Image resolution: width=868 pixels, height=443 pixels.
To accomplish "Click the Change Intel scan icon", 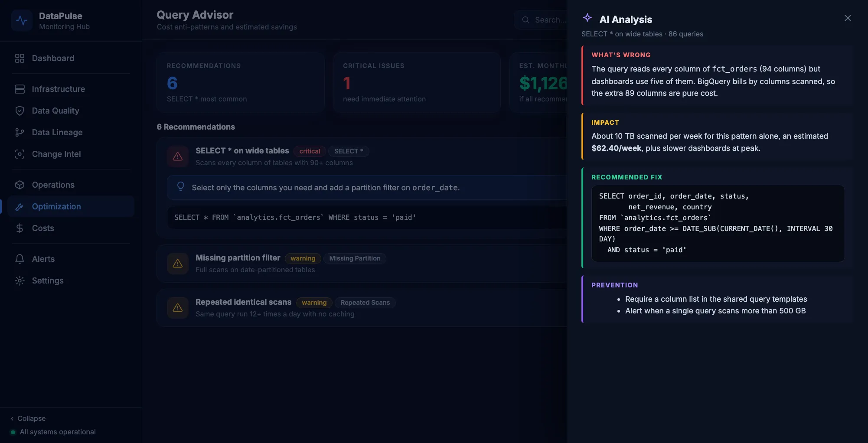I will click(20, 154).
